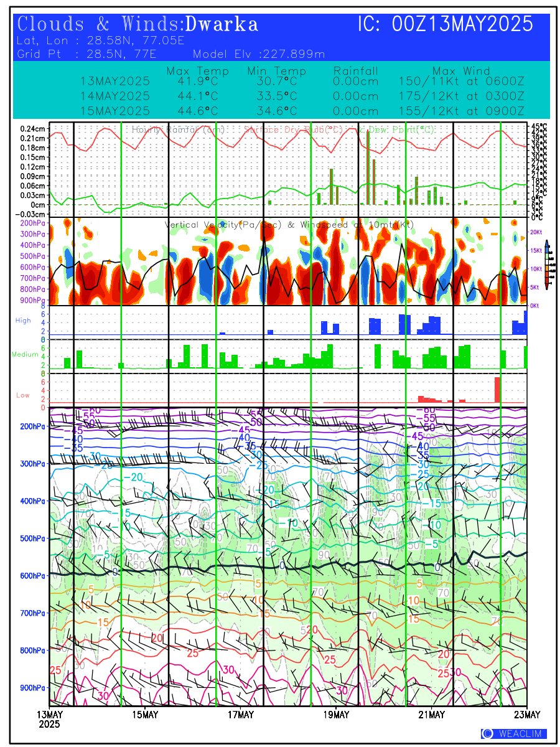Click the green 'Medium' cloud label
The image size is (560, 747).
pos(25,355)
